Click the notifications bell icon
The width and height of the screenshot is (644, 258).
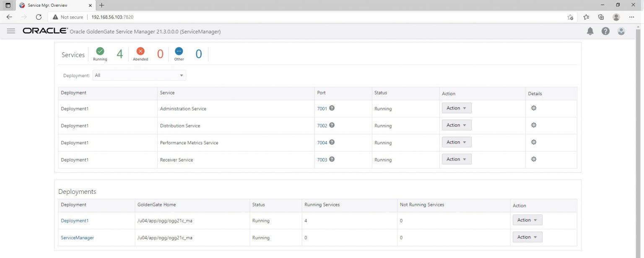click(x=590, y=31)
